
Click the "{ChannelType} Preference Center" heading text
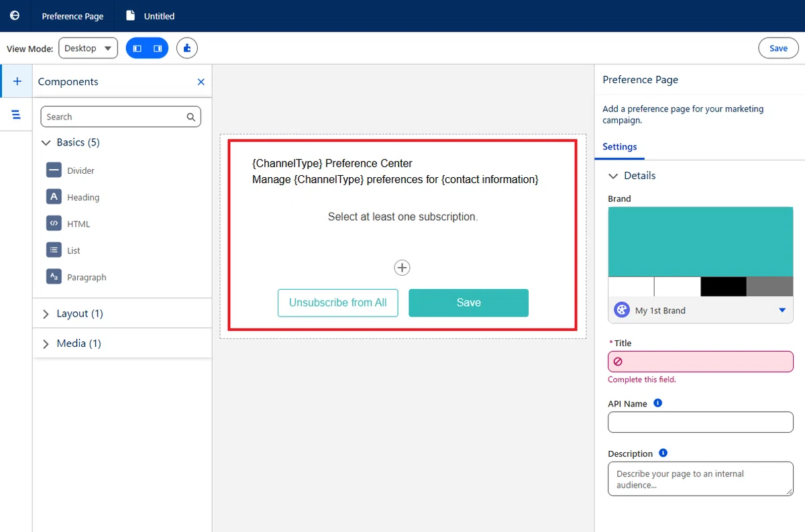332,163
